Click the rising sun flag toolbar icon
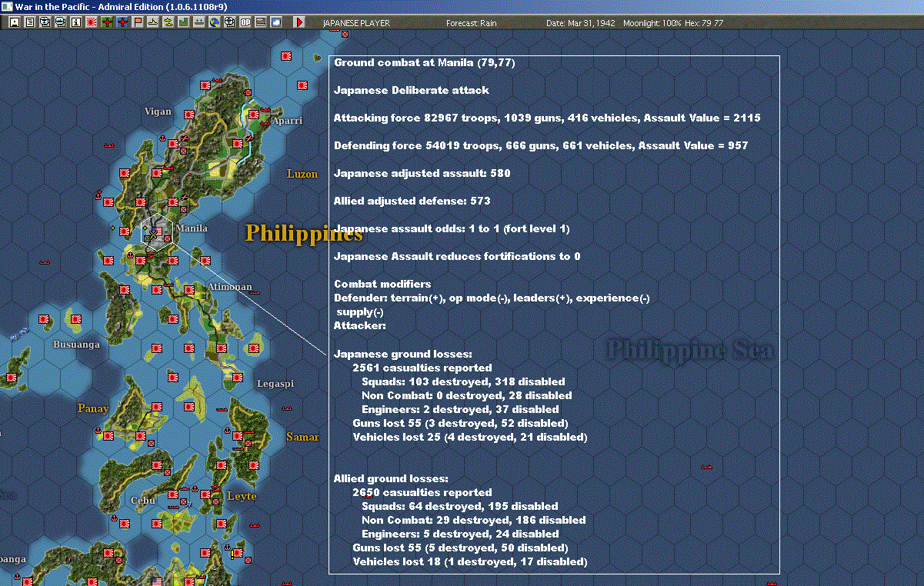This screenshot has width=924, height=586. (91, 22)
